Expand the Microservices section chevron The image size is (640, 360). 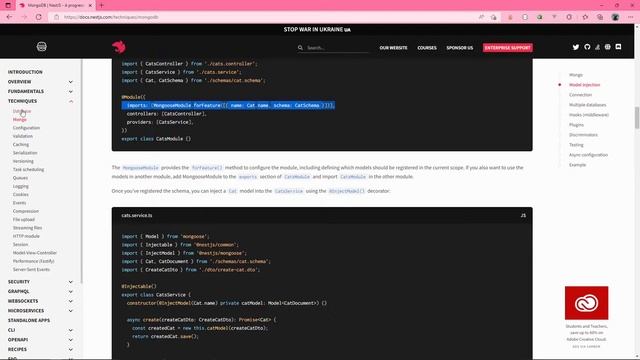click(x=71, y=311)
